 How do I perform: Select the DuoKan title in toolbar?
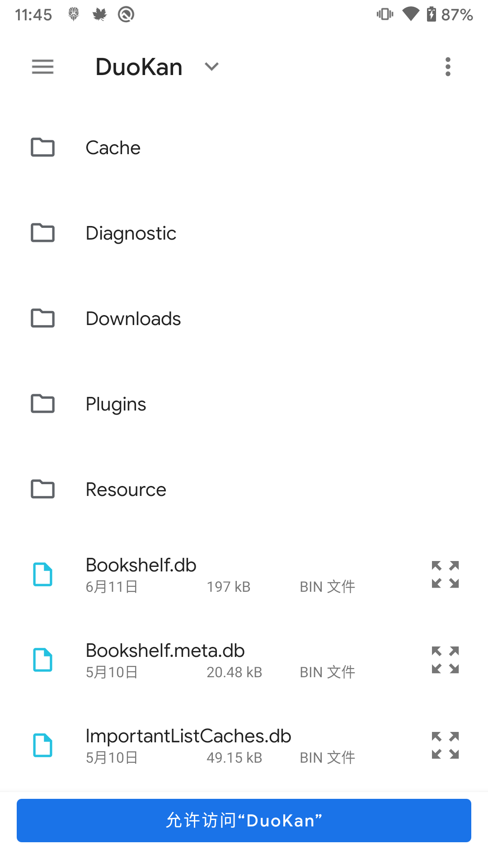139,66
